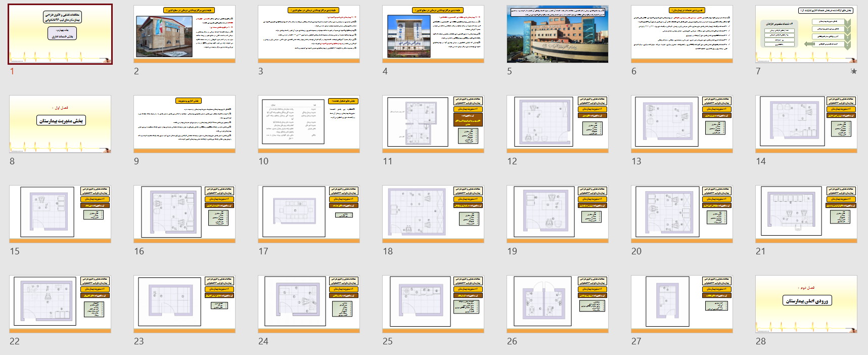This screenshot has width=868, height=355.
Task: Choose slide 6 text-only thumbnail
Action: point(682,34)
